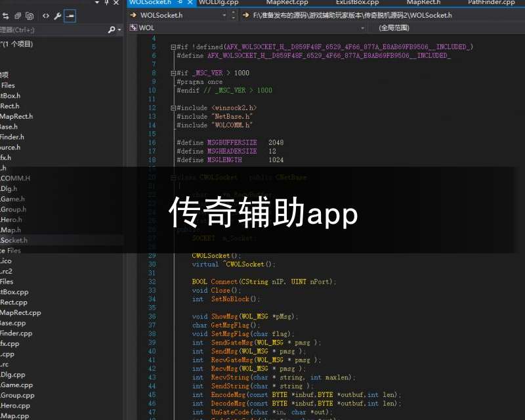Switch to the MapRect.h editor tab

click(423, 3)
